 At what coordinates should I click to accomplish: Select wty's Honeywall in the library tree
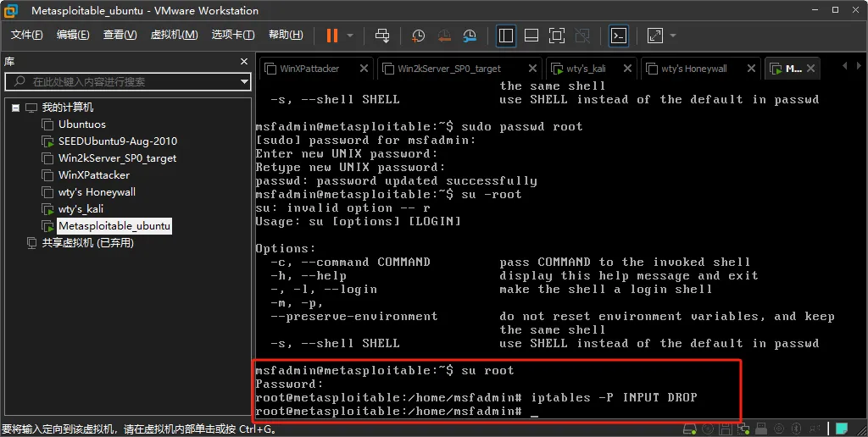point(97,192)
